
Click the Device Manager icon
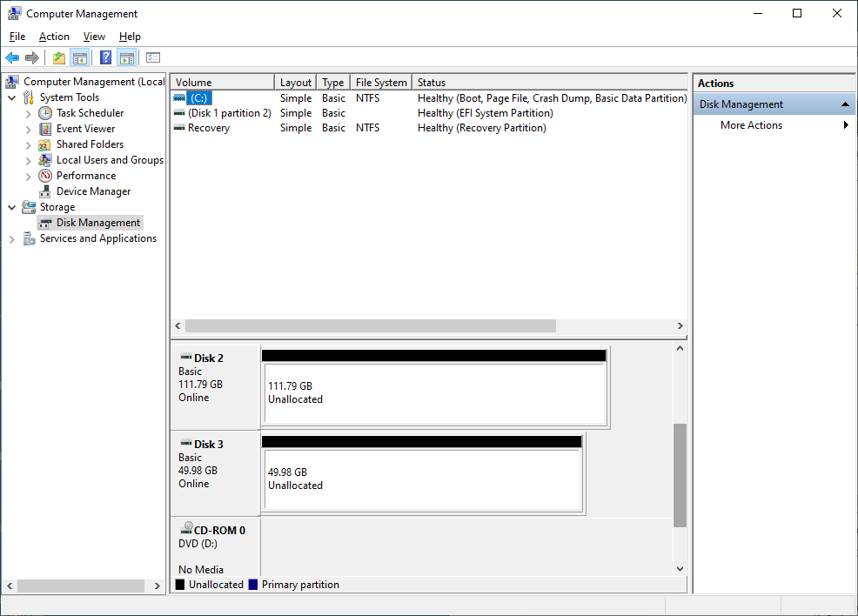[x=45, y=191]
